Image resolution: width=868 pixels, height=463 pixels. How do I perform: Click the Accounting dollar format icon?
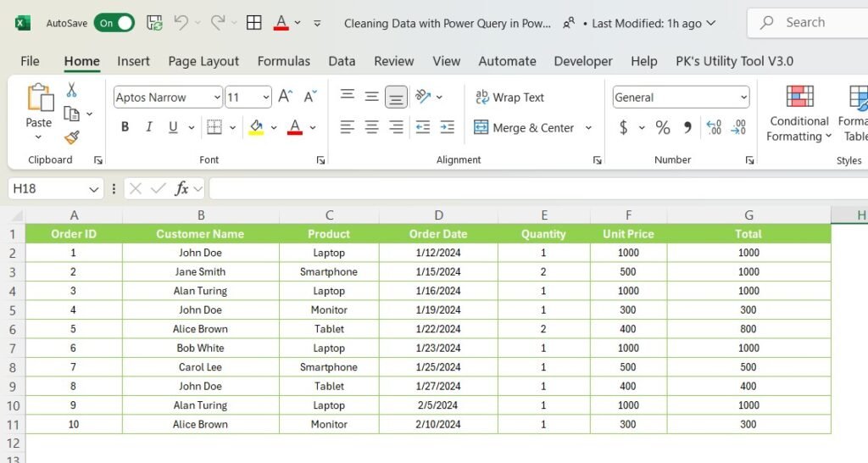coord(623,128)
